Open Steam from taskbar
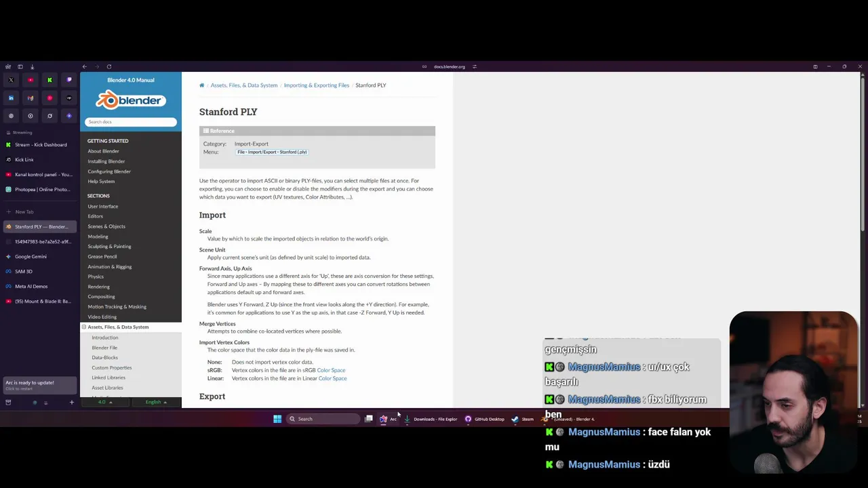868x488 pixels. pos(522,419)
